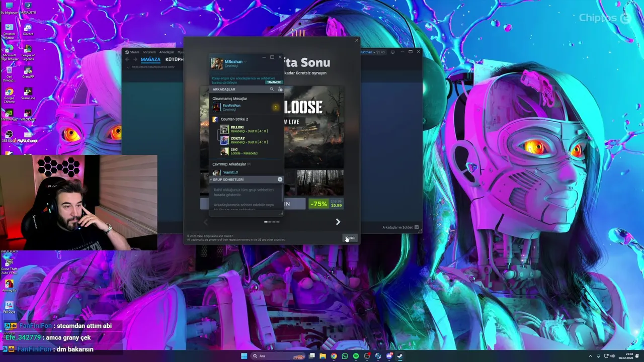Screen dimensions: 644x362
Task: Click the unread message badge for FanFiniFon
Action: point(275,107)
